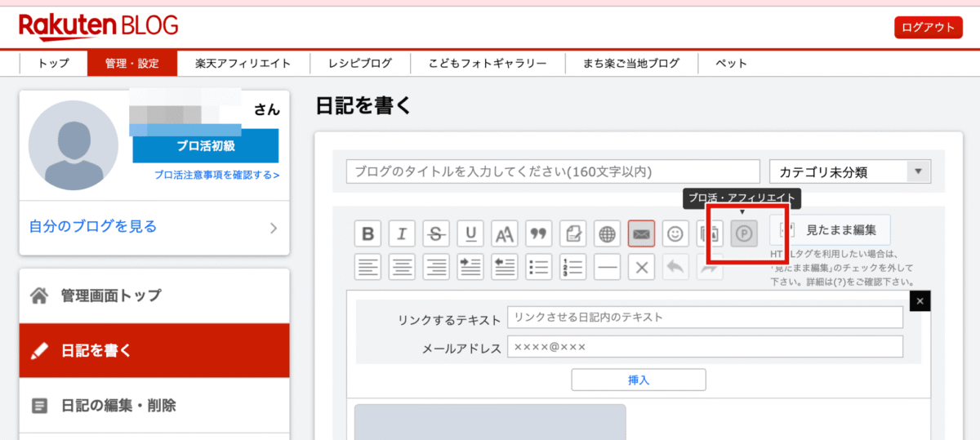Insert a numbered list
Image resolution: width=980 pixels, height=440 pixels.
573,267
